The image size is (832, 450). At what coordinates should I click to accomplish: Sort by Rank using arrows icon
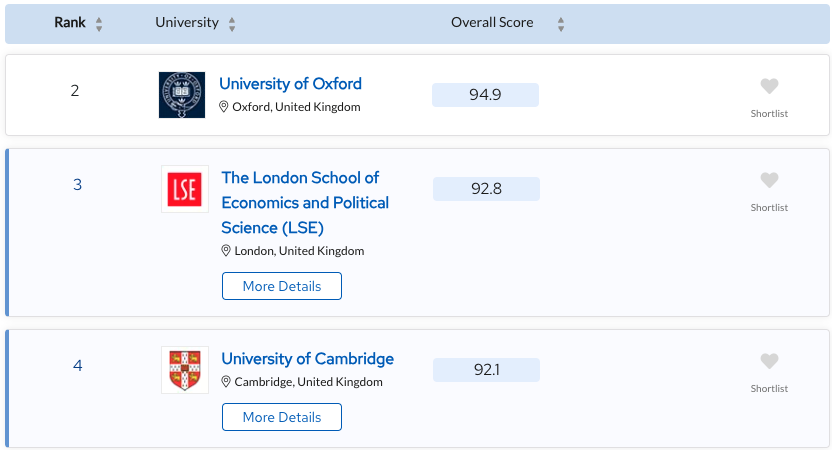[x=99, y=24]
